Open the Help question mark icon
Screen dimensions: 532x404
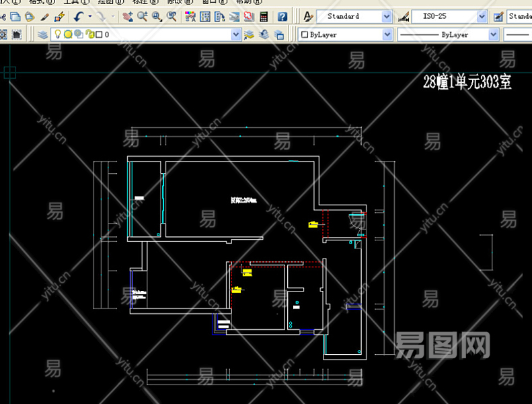click(x=282, y=16)
